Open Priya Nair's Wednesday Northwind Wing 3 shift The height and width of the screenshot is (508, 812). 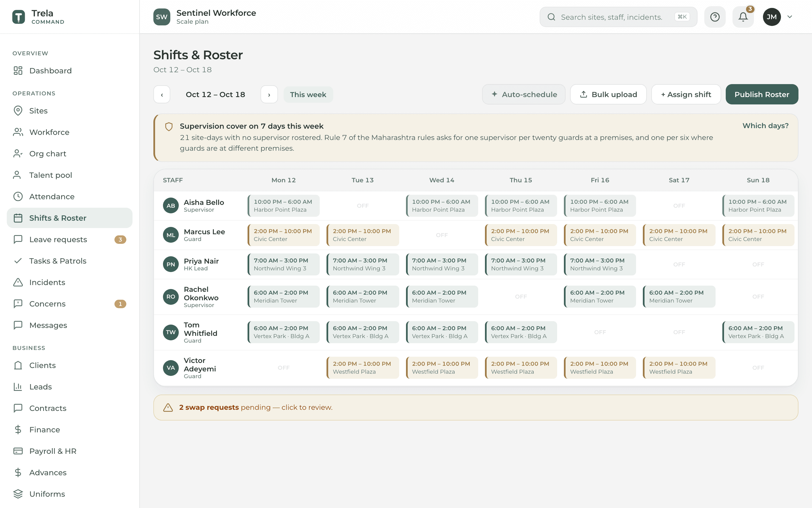(x=442, y=264)
